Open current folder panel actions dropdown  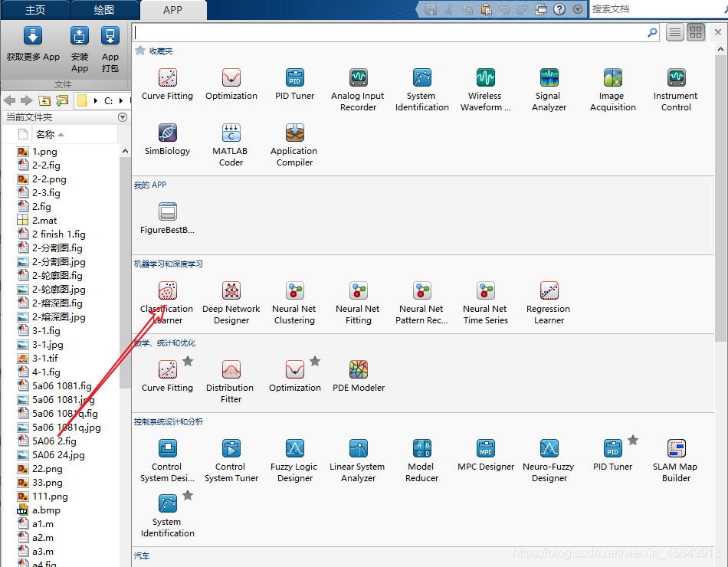123,117
